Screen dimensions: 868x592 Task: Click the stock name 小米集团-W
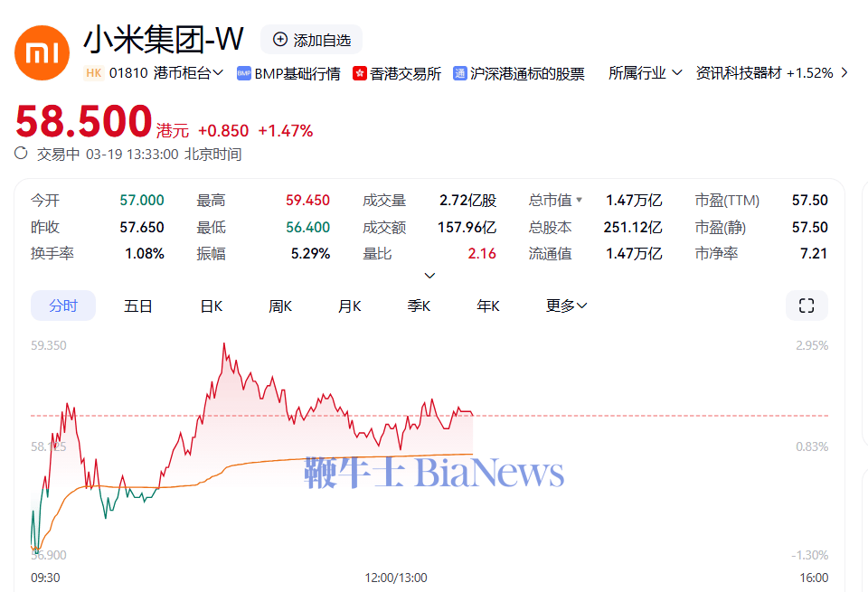pos(164,39)
